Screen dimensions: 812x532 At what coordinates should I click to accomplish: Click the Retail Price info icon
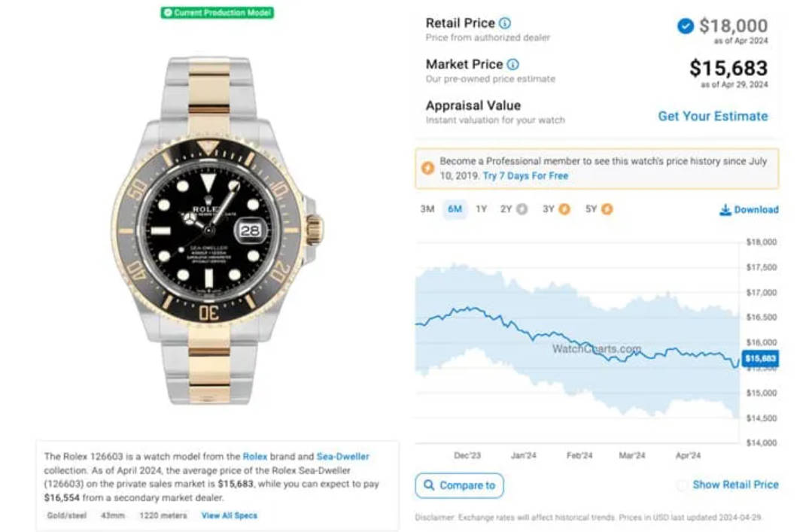pos(504,23)
